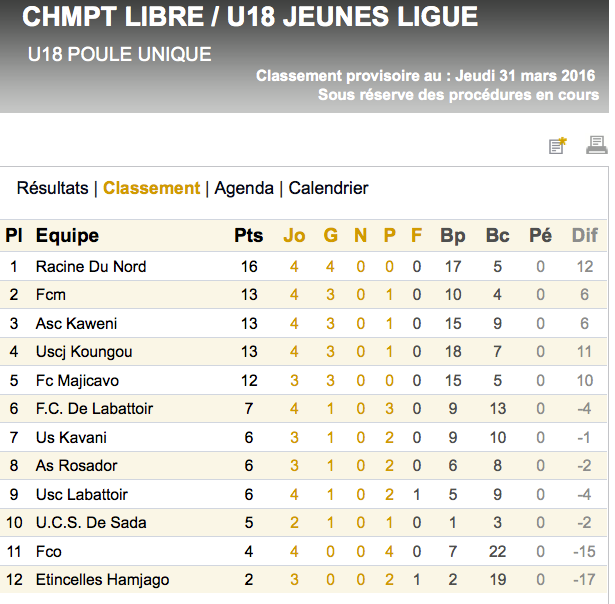Image resolution: width=615 pixels, height=604 pixels.
Task: Open the Calendrier tab
Action: click(x=328, y=188)
